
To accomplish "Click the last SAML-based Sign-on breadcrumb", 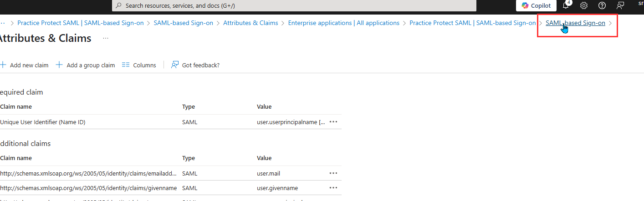I will [576, 23].
